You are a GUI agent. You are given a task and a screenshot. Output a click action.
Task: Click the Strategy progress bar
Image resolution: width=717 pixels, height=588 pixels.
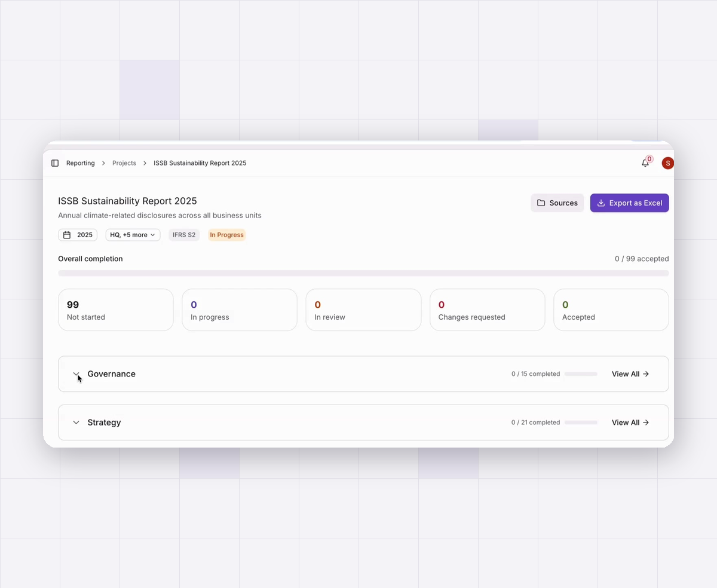click(581, 422)
